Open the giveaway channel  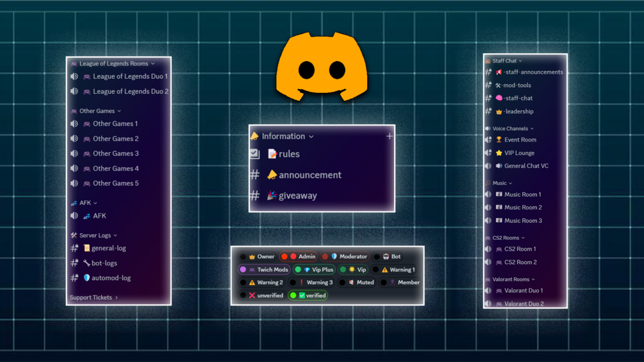click(x=285, y=195)
